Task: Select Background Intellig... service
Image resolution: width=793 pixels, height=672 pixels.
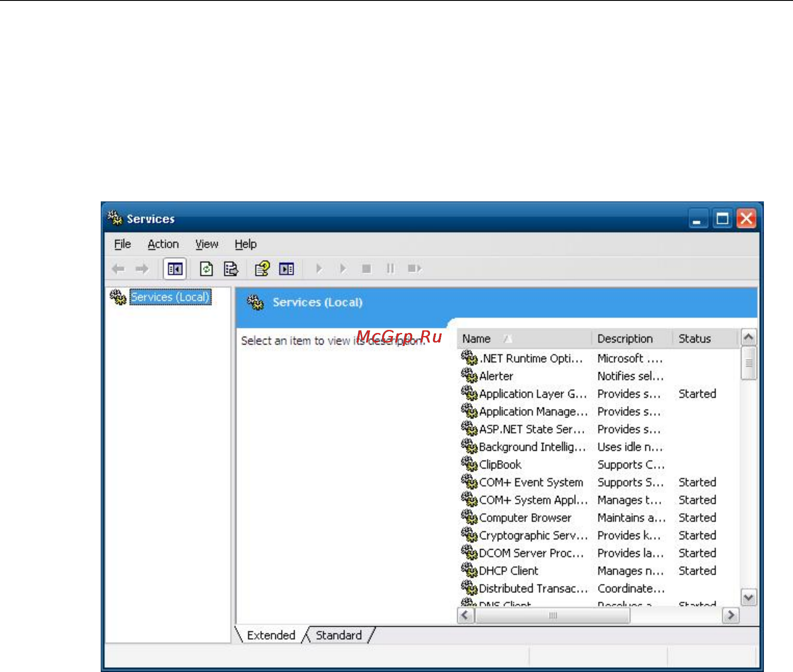Action: click(x=599, y=447)
